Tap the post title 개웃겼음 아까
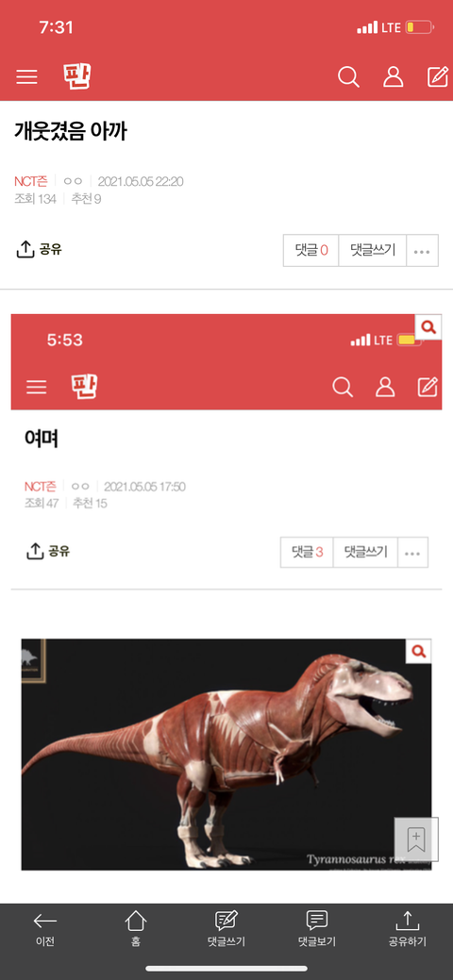 [x=70, y=131]
